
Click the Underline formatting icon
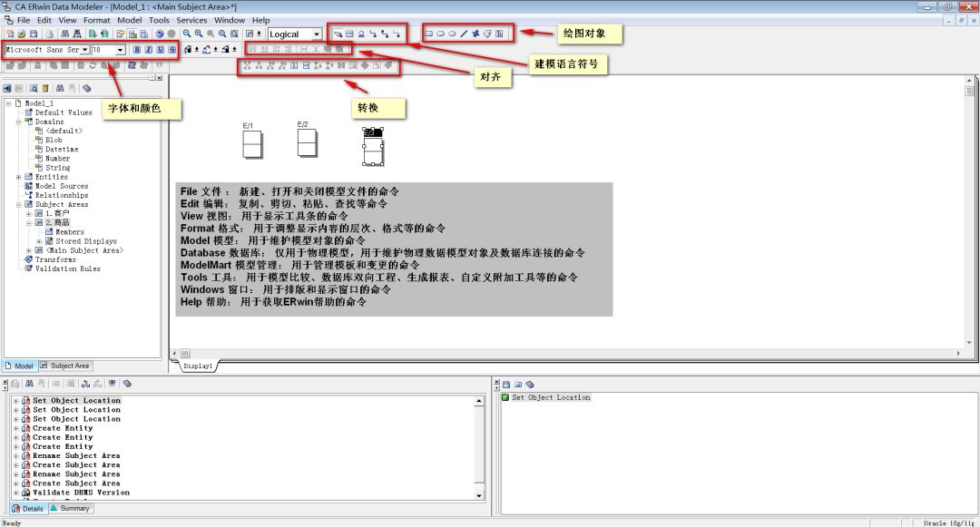point(160,49)
